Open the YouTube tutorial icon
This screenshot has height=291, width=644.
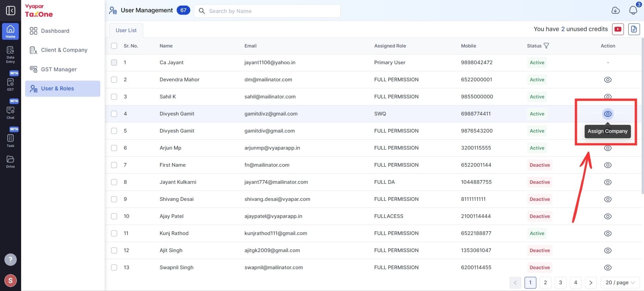[618, 29]
